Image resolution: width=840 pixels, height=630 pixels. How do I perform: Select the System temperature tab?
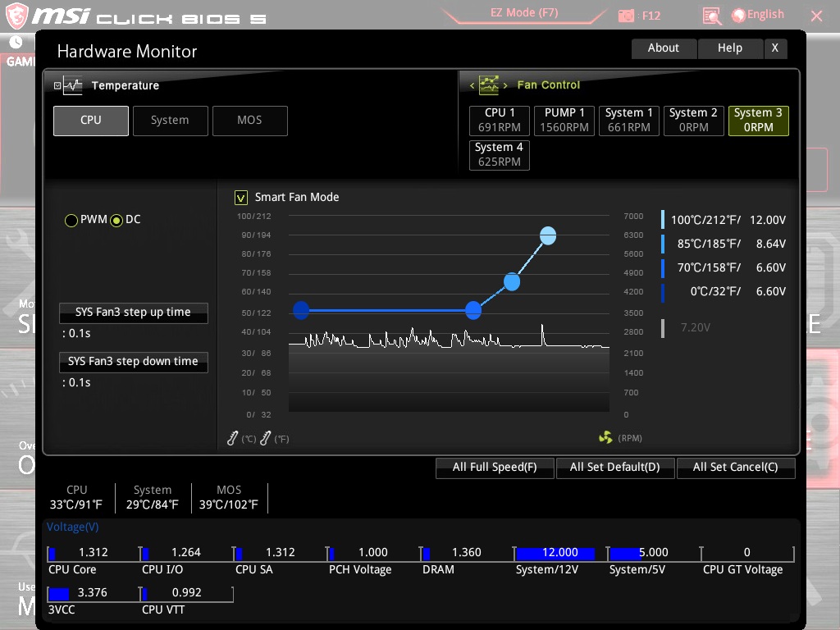171,121
